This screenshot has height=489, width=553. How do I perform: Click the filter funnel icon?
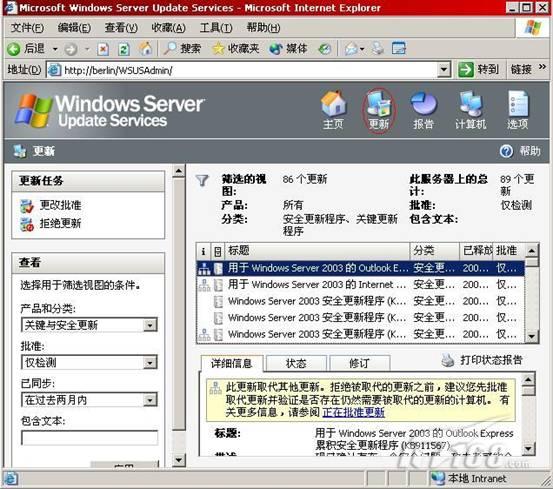[202, 181]
